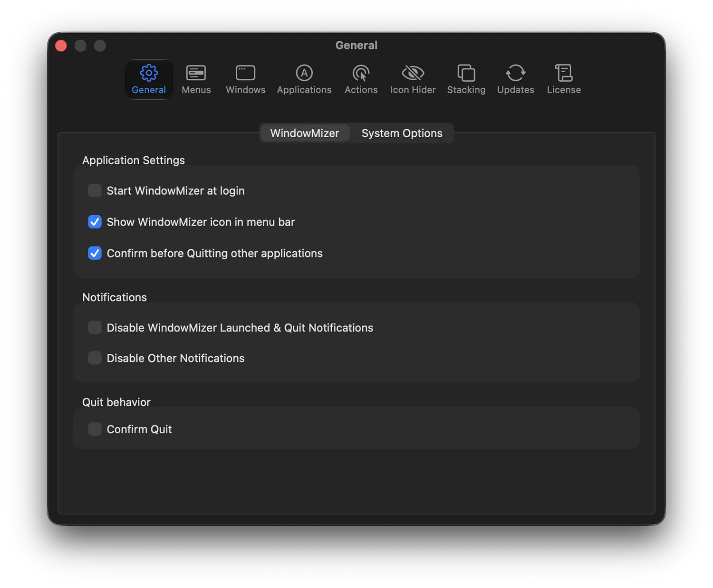Click the Notifications section heading
The image size is (713, 588).
coord(115,297)
